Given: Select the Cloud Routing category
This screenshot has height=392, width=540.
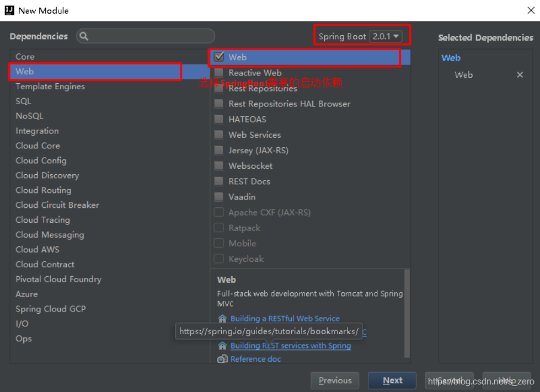Looking at the screenshot, I should point(110,190).
